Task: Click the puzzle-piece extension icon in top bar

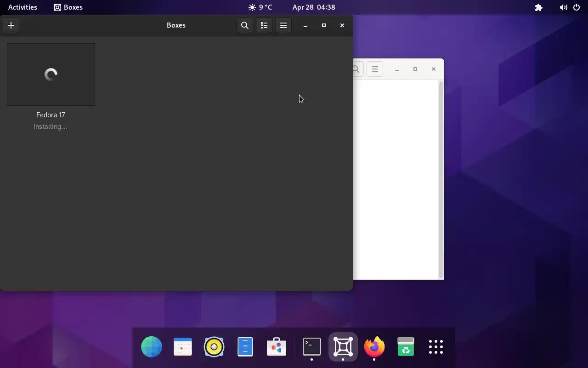Action: tap(539, 7)
